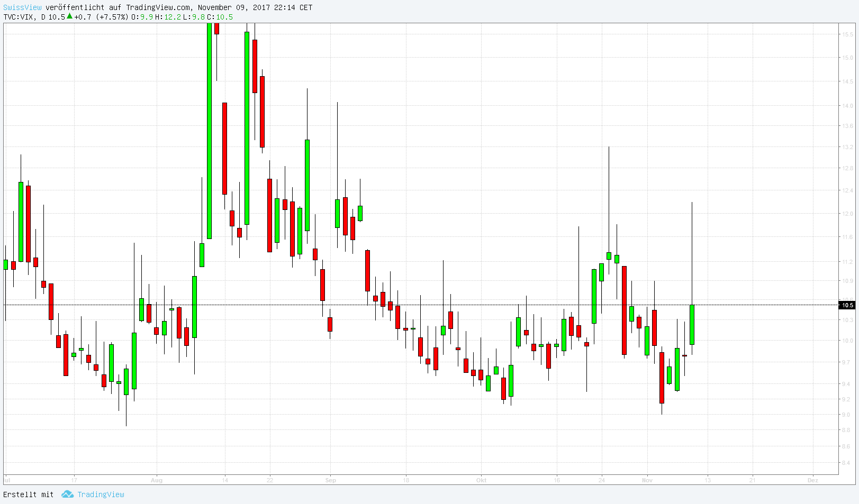Click the 15.5 price axis label
The width and height of the screenshot is (859, 504).
coord(847,34)
